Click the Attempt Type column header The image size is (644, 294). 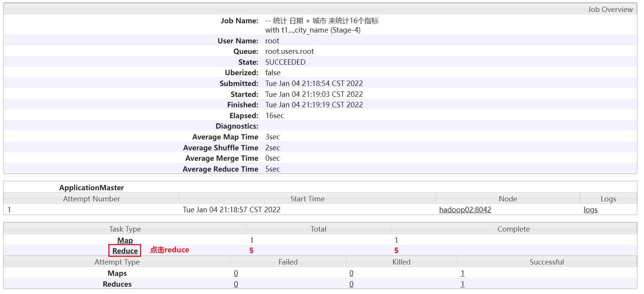[117, 262]
